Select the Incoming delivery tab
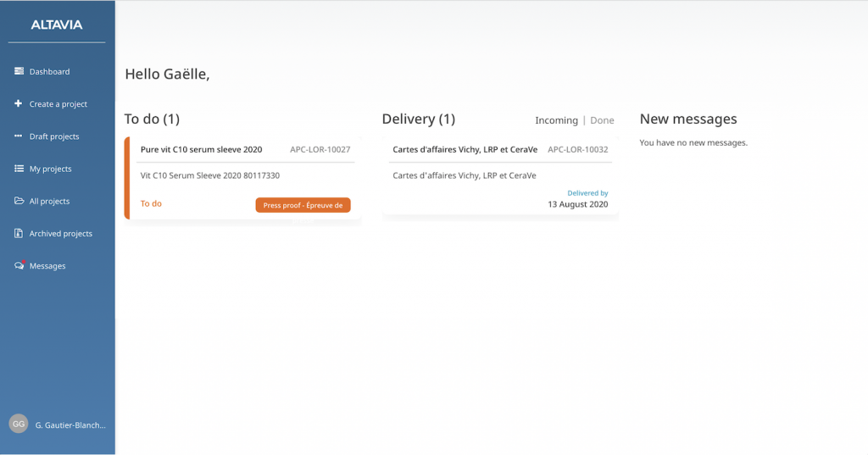Viewport: 868px width, 455px height. click(x=556, y=120)
